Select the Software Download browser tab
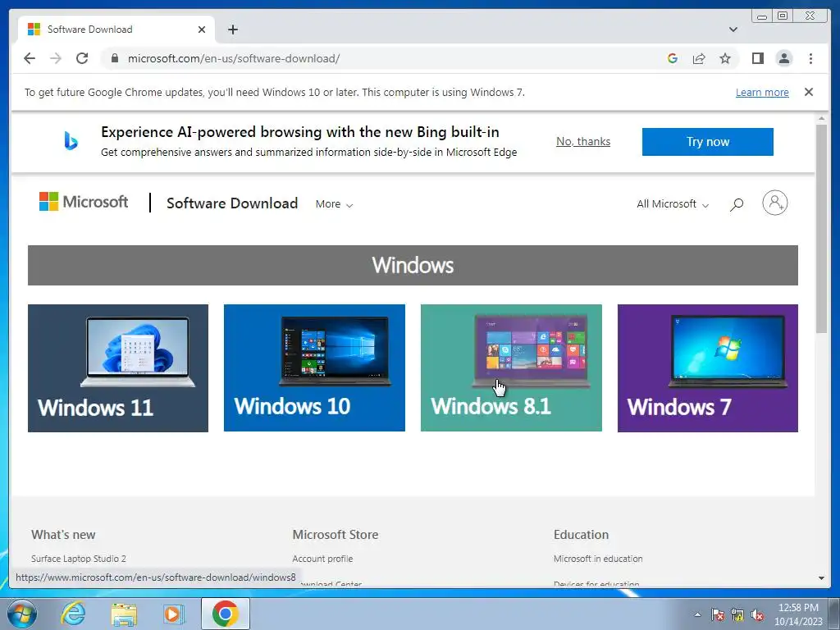The height and width of the screenshot is (630, 840). (116, 30)
